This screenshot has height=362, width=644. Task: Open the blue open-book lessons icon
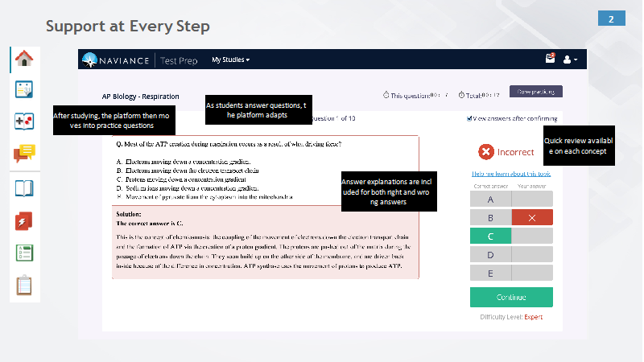coord(24,188)
